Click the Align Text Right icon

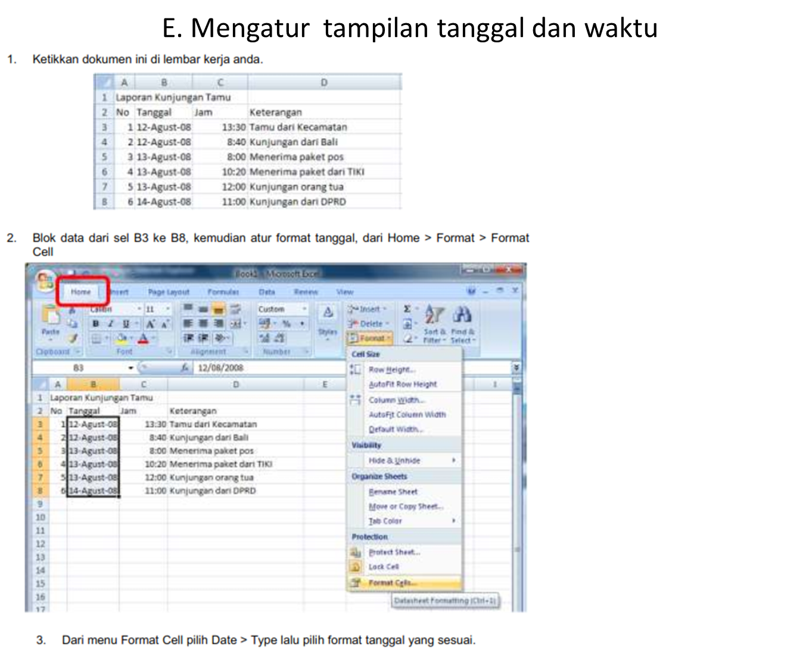(x=219, y=324)
